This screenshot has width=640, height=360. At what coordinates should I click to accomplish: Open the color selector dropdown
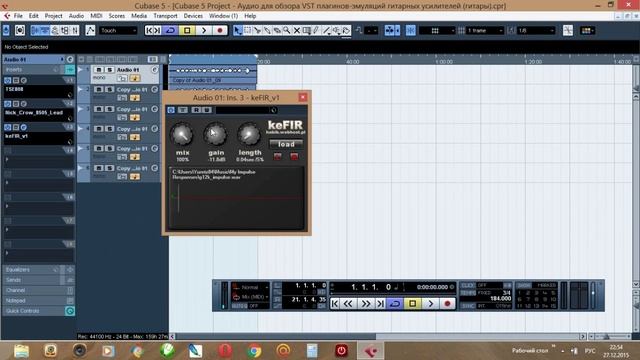pos(587,31)
